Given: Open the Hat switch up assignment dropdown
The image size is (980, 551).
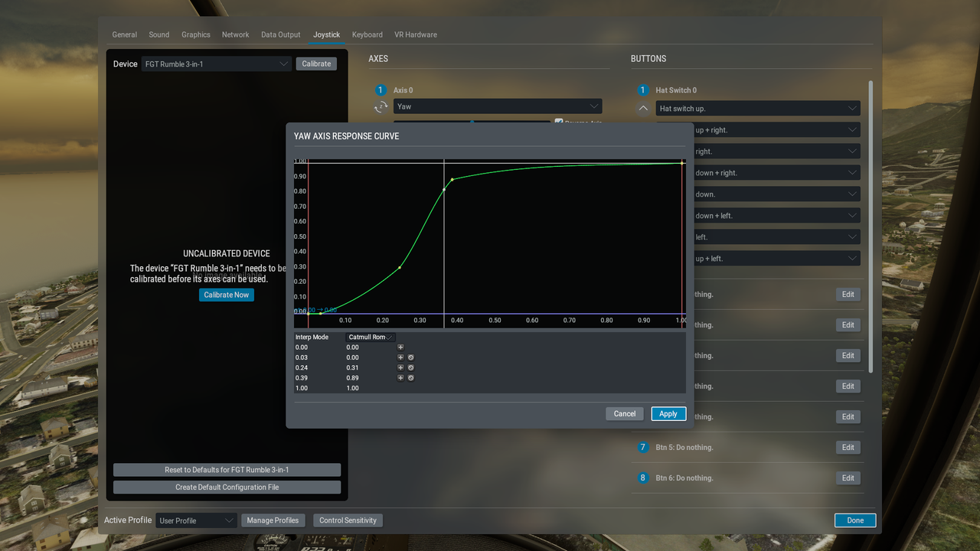Looking at the screenshot, I should 758,108.
